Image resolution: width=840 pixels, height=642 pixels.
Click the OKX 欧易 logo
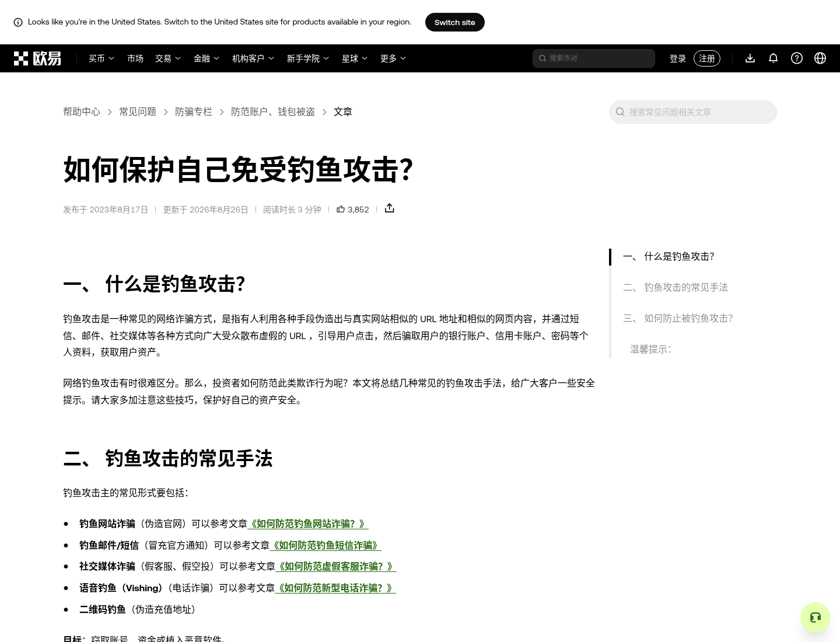[37, 58]
